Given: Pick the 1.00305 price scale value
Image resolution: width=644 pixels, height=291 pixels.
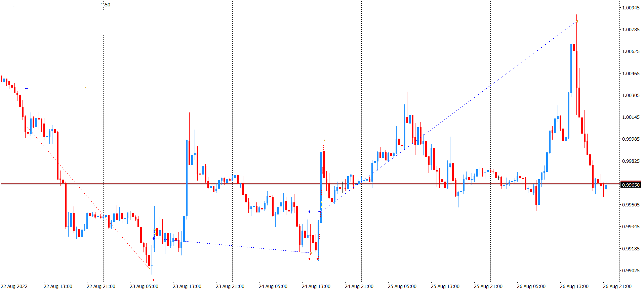Looking at the screenshot, I should (631, 95).
